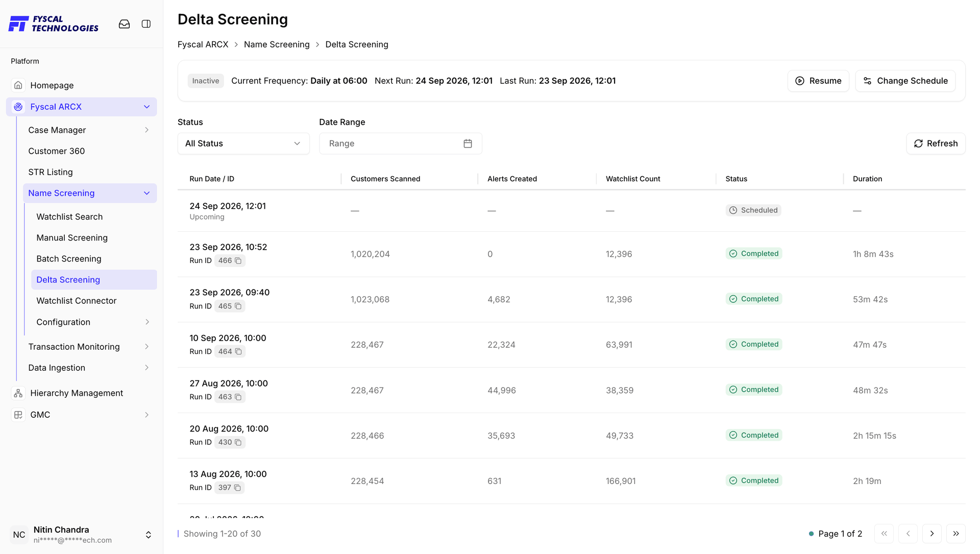Collapse the Fyscal ARCX section
The height and width of the screenshot is (554, 980).
pyautogui.click(x=147, y=107)
